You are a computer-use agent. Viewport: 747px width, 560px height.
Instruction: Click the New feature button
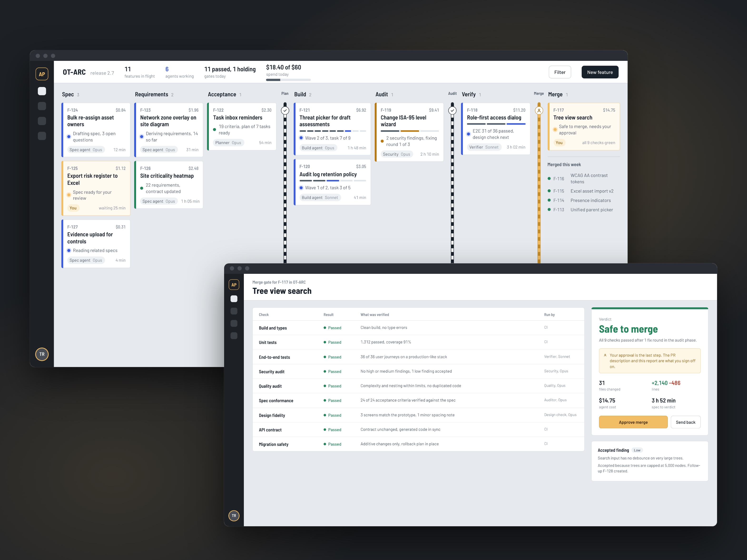[x=600, y=72]
